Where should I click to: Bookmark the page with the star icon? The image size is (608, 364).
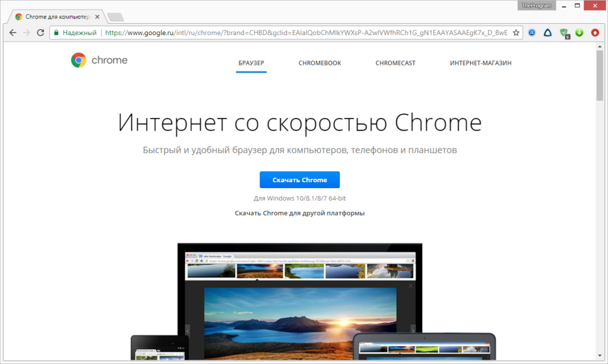[516, 33]
